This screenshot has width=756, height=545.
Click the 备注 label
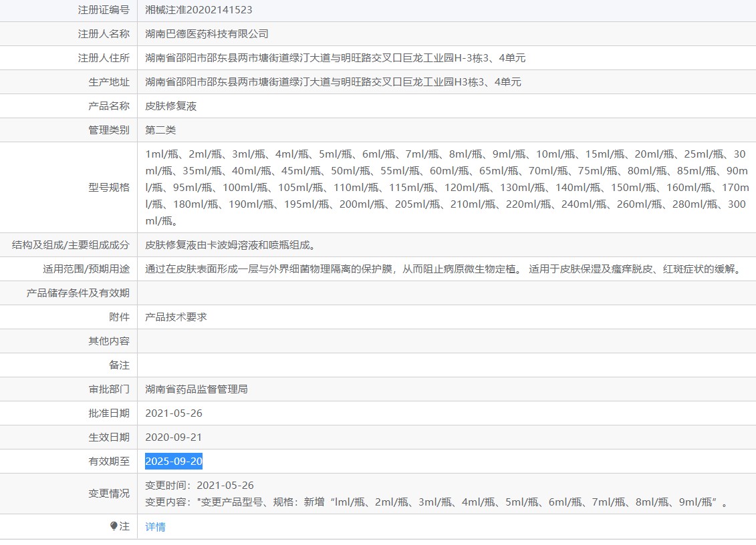119,365
